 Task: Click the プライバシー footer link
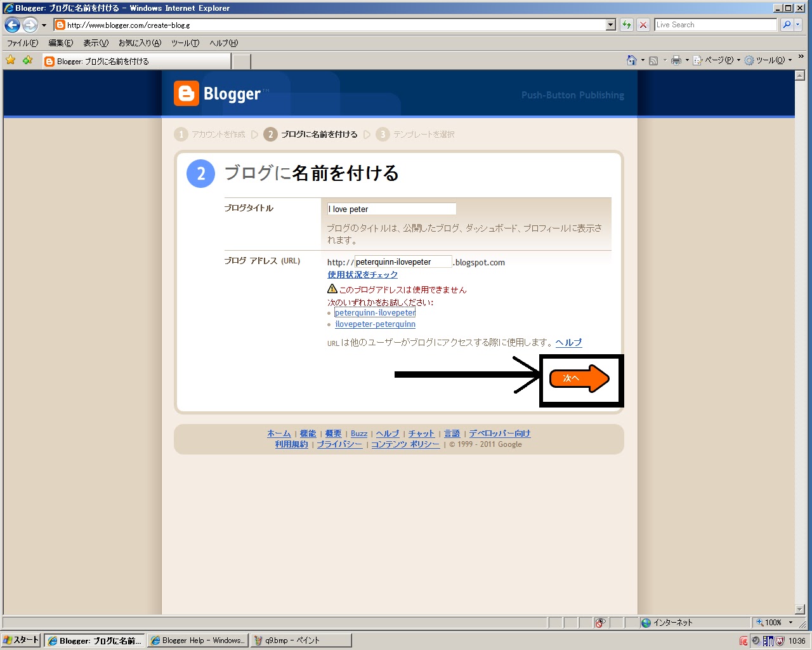[x=340, y=444]
